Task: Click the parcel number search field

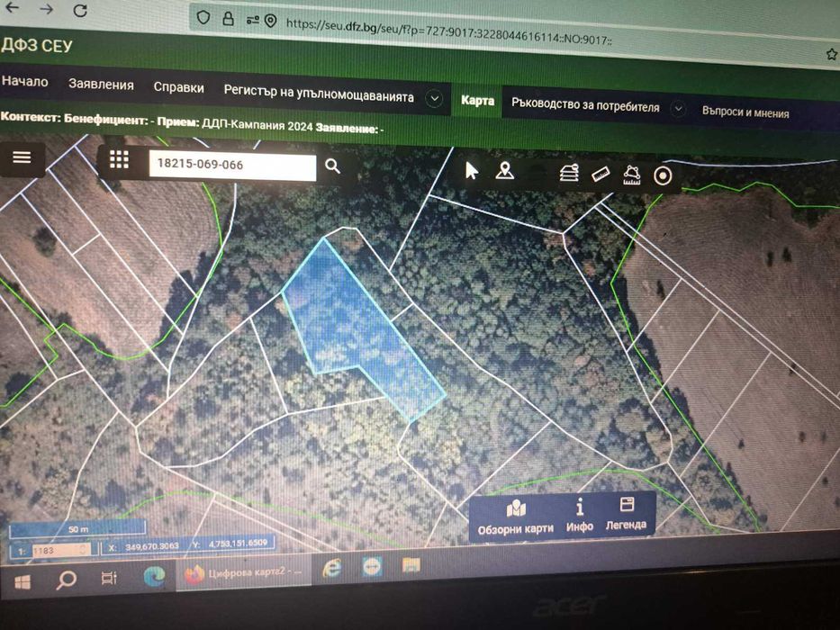Action: 232,165
